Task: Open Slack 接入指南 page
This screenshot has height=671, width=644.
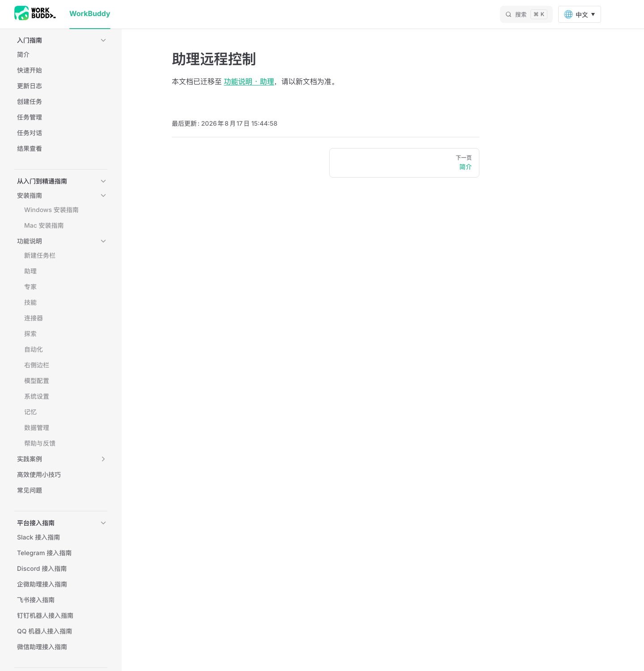Action: (38, 537)
